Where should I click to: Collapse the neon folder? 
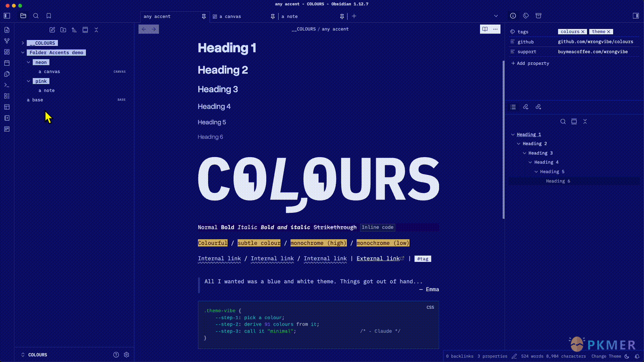click(x=29, y=62)
